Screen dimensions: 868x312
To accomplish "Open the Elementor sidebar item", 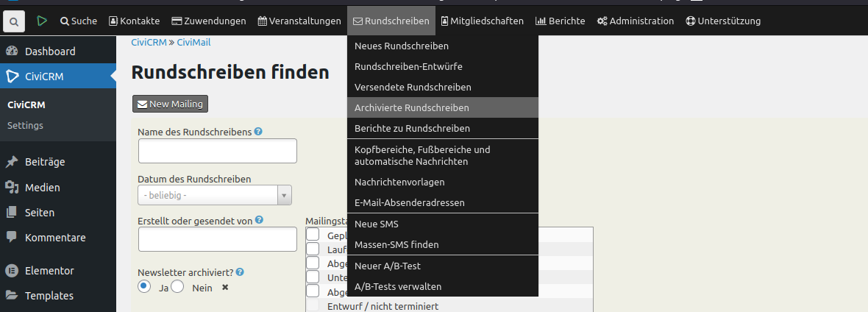I will pos(49,271).
